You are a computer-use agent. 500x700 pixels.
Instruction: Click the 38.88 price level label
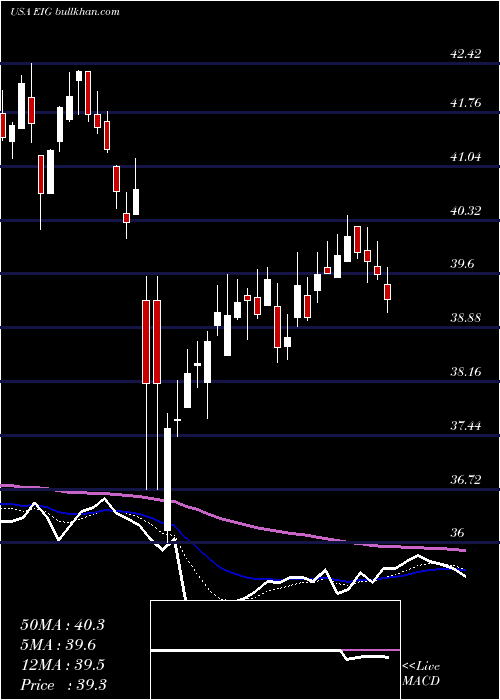[x=466, y=318]
